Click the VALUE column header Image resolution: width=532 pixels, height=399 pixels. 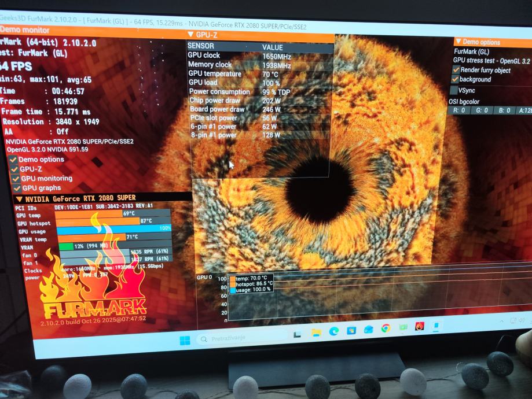tap(272, 47)
